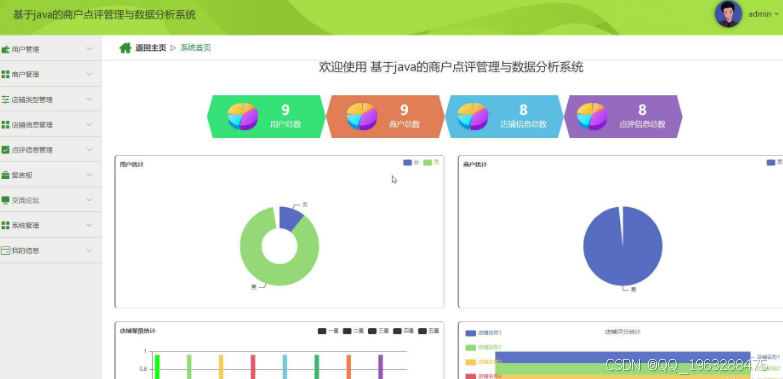Open the 点评信息管理 menu label
Viewport: 783px width, 379px height.
pyautogui.click(x=32, y=150)
